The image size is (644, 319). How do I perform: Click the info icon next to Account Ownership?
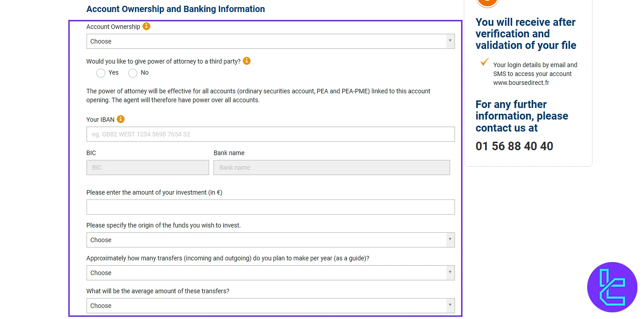(x=146, y=26)
